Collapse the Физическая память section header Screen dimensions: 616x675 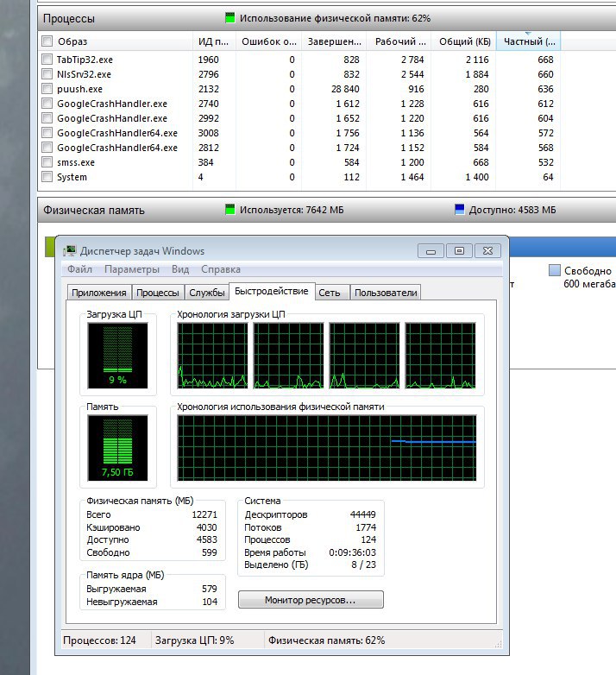pos(327,210)
